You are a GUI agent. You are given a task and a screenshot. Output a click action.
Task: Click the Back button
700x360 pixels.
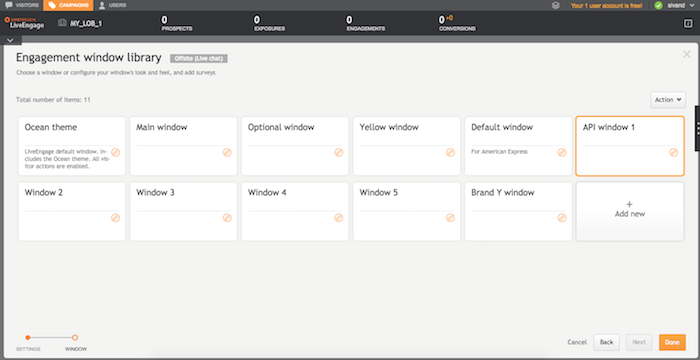click(x=606, y=342)
